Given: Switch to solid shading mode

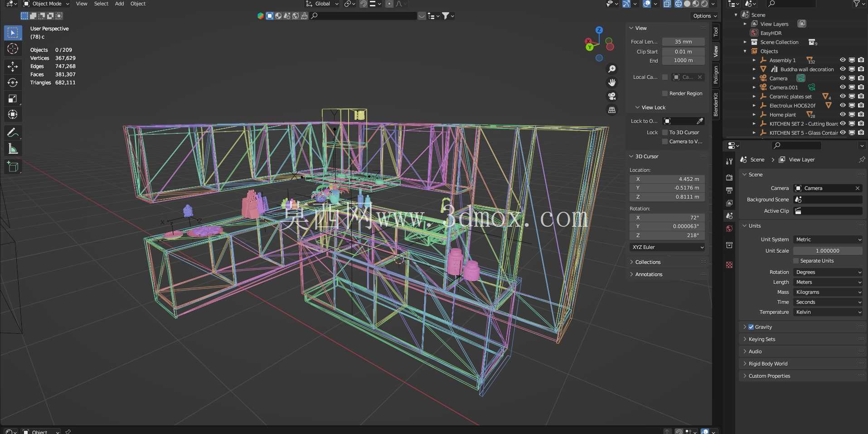Looking at the screenshot, I should (687, 4).
